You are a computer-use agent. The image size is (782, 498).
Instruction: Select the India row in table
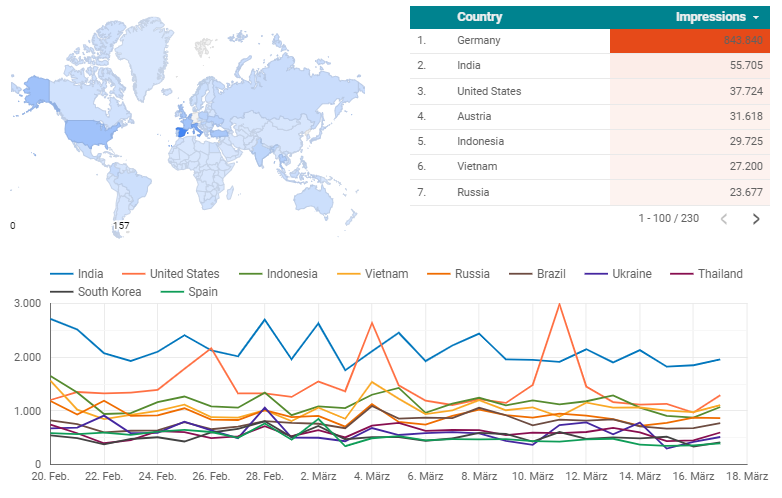pos(589,66)
